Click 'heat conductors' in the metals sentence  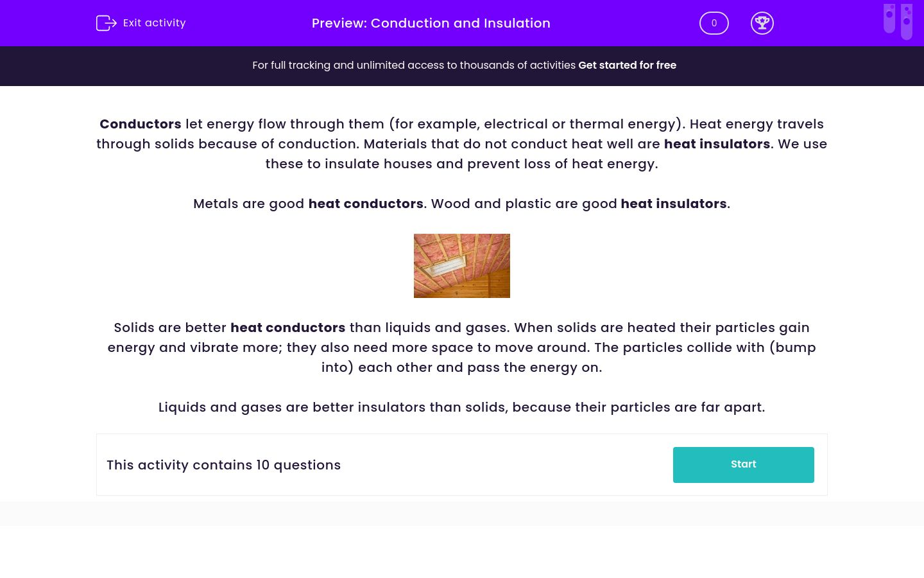pyautogui.click(x=366, y=204)
